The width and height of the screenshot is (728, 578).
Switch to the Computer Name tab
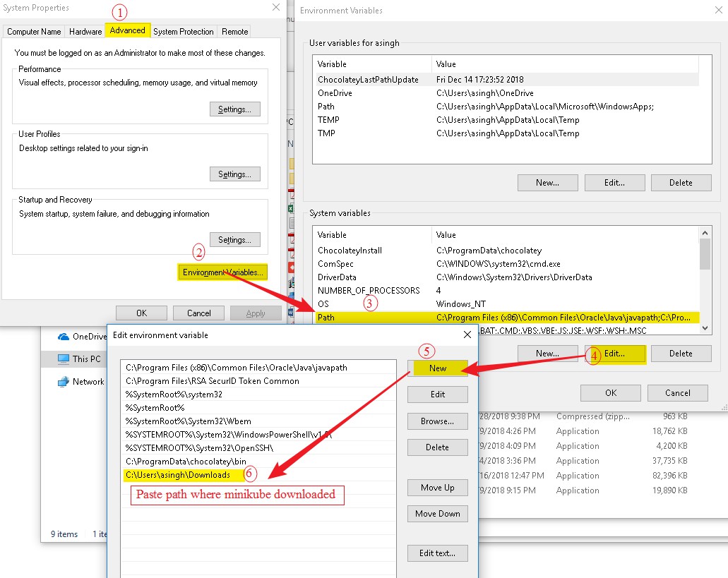34,32
